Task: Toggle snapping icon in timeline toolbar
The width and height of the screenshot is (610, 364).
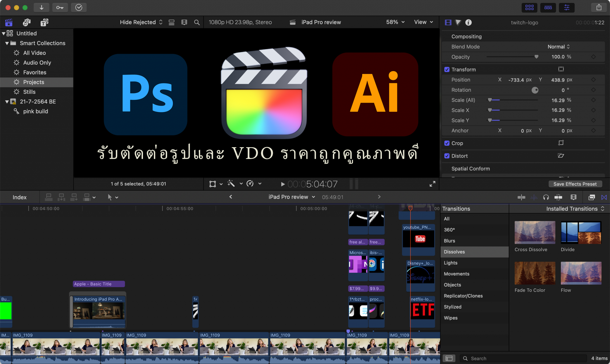Action: click(x=558, y=197)
